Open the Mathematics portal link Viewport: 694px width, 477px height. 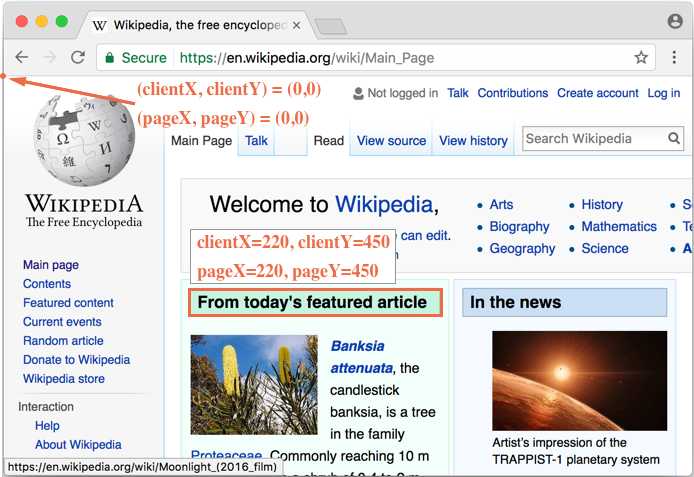click(x=619, y=227)
